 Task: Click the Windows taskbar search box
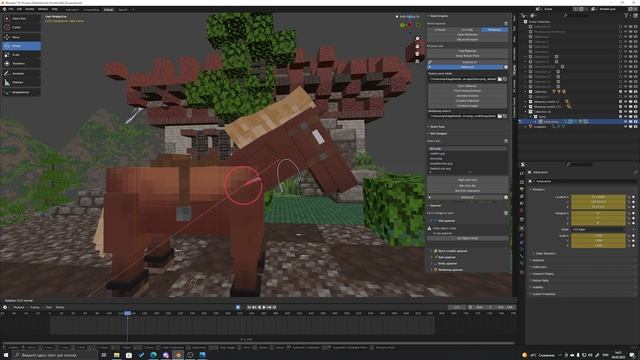(55, 355)
